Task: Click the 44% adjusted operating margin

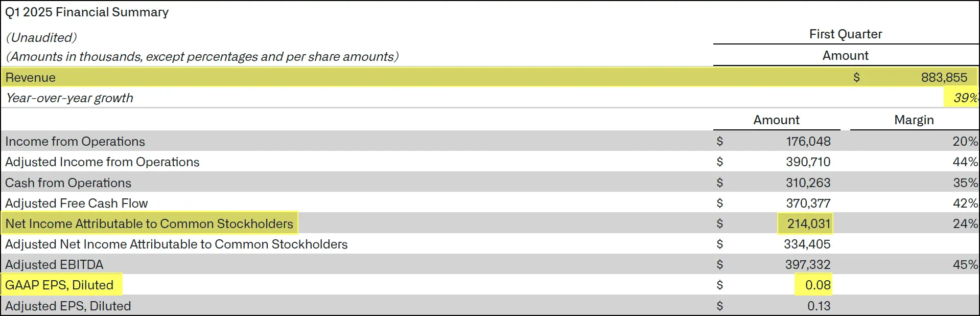Action: tap(965, 162)
